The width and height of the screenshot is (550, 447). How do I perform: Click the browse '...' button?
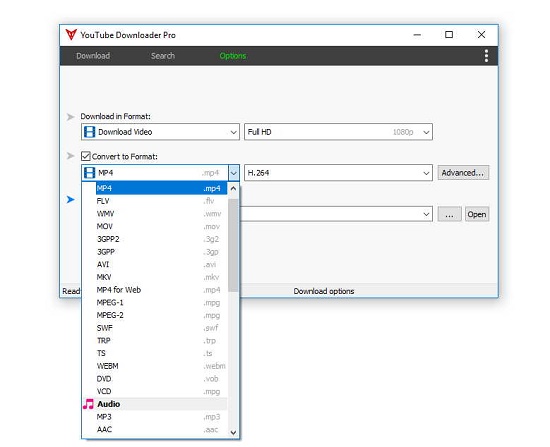[449, 214]
